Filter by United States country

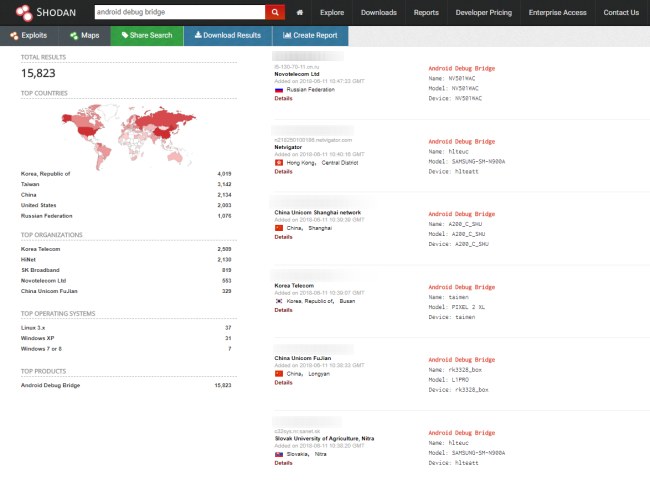(39, 205)
